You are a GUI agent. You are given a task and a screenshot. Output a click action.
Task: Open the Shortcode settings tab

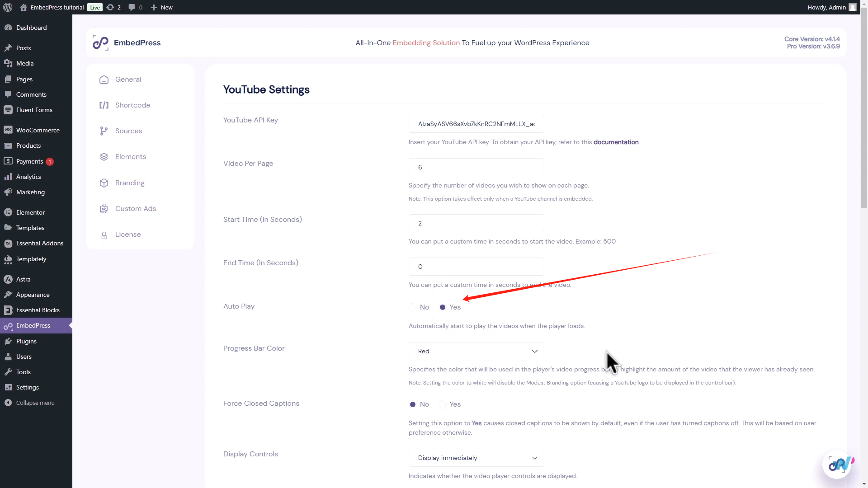pos(132,105)
